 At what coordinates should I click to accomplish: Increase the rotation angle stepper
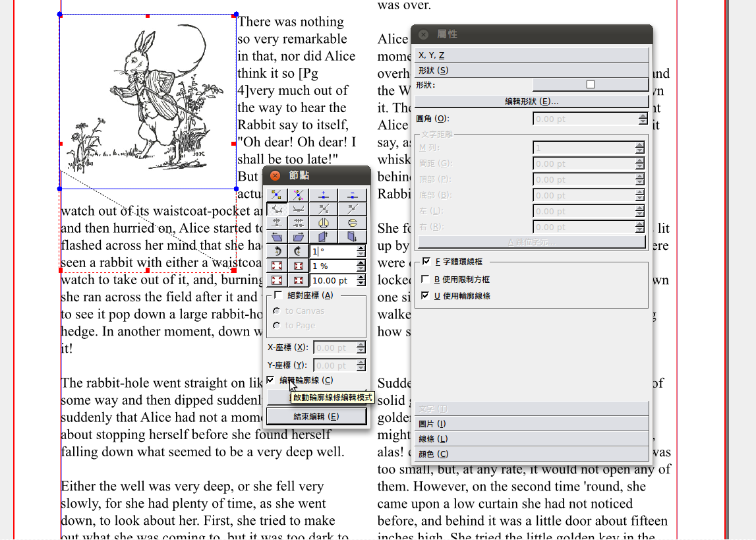(361, 249)
